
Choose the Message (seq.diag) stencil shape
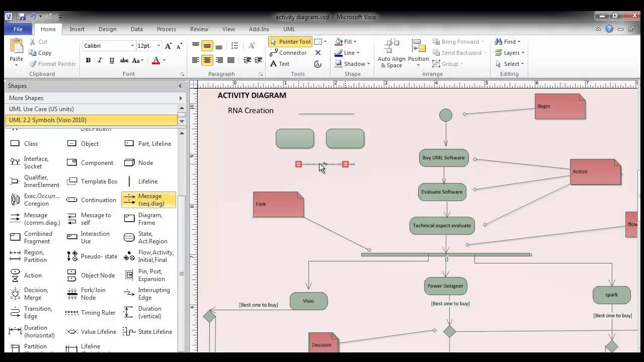[148, 200]
